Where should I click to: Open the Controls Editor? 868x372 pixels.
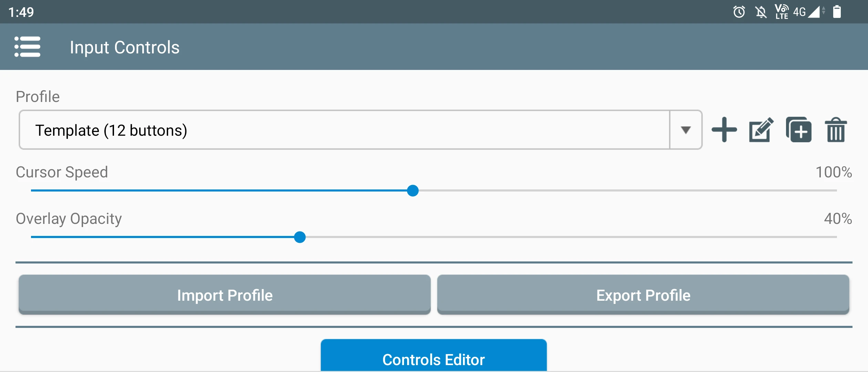click(x=434, y=358)
